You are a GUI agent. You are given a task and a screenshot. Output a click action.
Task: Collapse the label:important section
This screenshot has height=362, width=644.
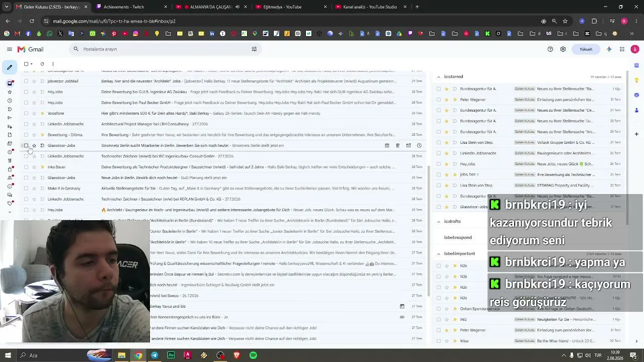coord(439,254)
